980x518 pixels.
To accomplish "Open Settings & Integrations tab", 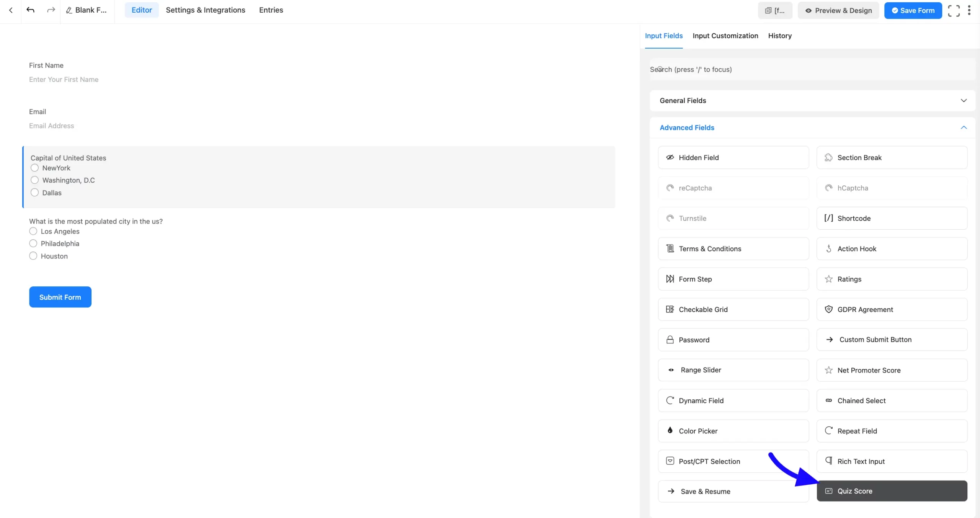I will 205,10.
